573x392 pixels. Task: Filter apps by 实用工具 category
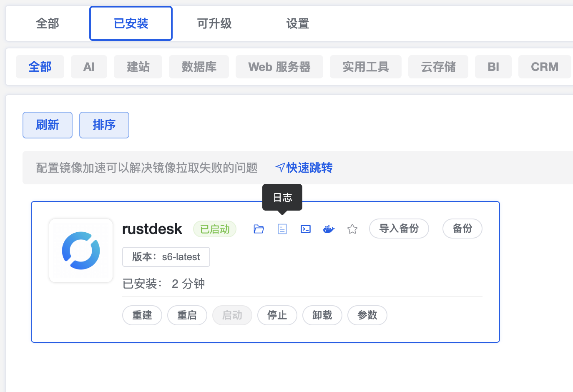pyautogui.click(x=366, y=67)
